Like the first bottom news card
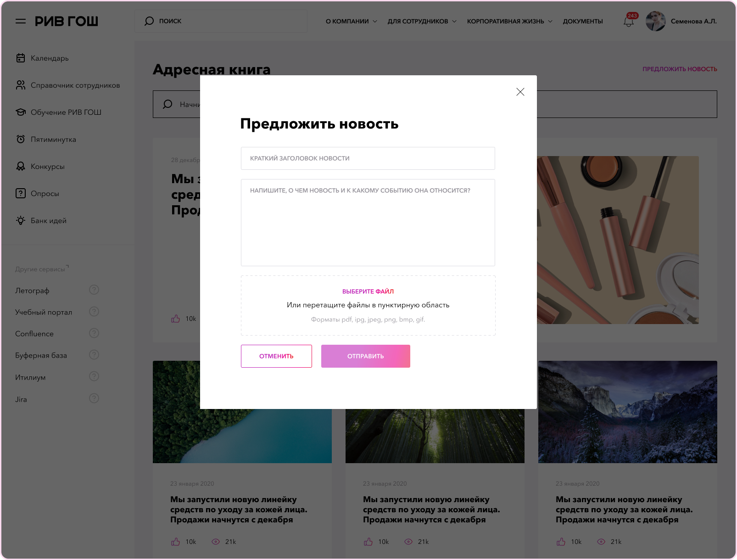Screen dimensions: 737x560 click(x=176, y=542)
